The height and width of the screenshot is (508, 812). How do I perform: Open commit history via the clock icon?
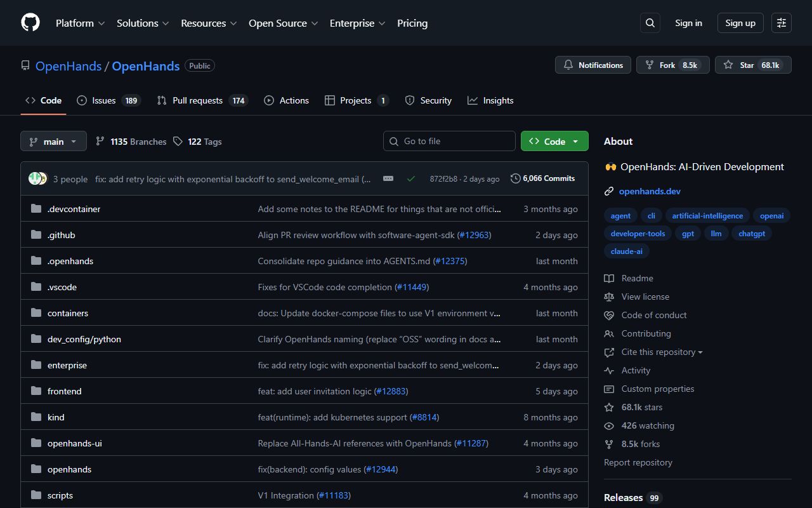[514, 178]
